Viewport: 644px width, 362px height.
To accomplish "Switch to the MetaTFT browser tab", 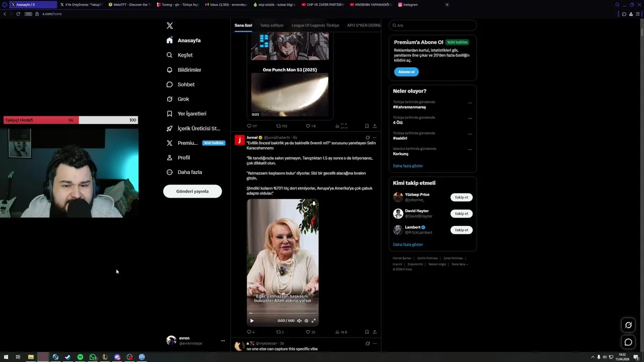I will (x=129, y=5).
